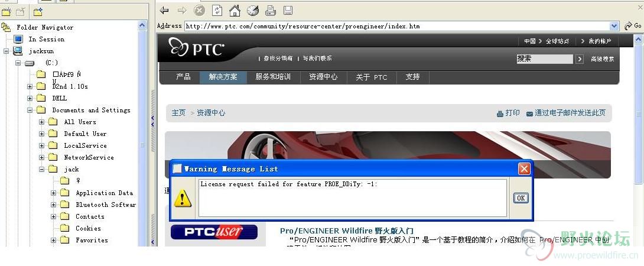This screenshot has height=266, width=644.
Task: Print the page from the browser toolbar
Action: (270, 10)
